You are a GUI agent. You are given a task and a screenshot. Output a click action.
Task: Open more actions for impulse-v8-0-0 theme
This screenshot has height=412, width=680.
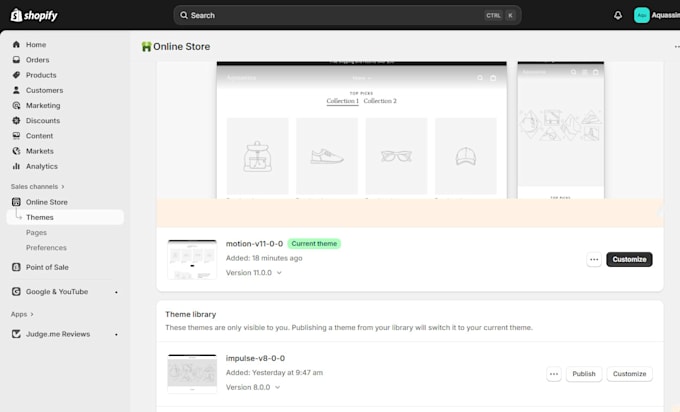pos(554,374)
